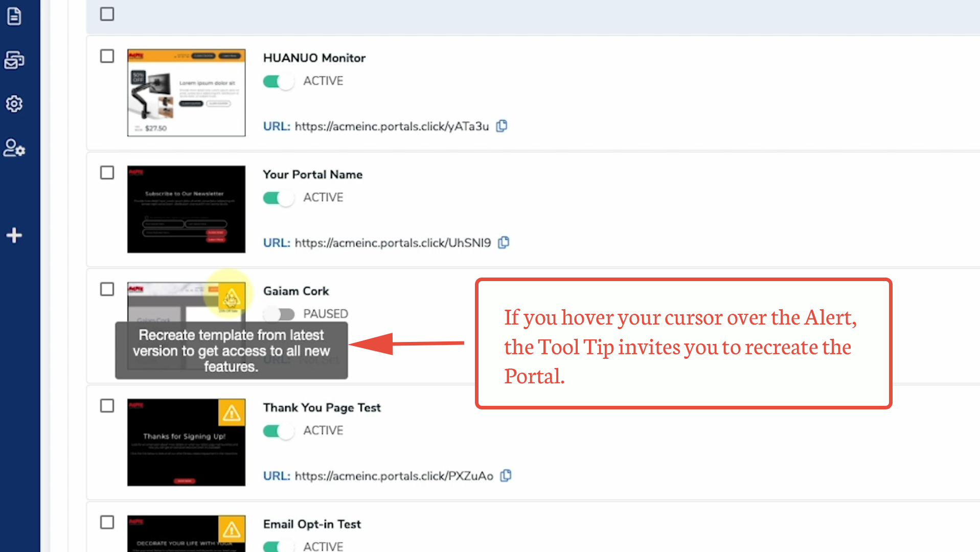Tick the select-all checkbox in header

(x=107, y=14)
